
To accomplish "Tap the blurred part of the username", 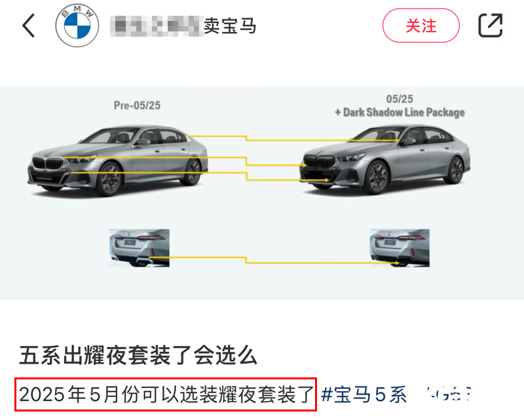I will [x=157, y=26].
